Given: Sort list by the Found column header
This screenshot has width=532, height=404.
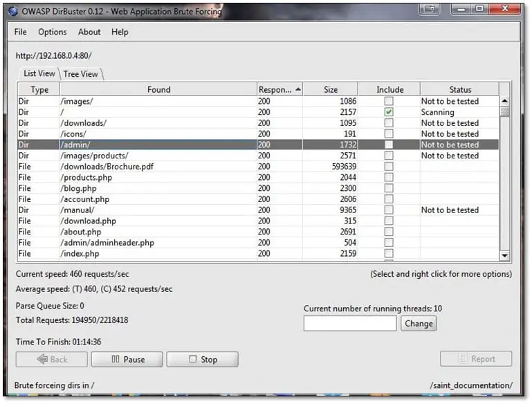Looking at the screenshot, I should pyautogui.click(x=158, y=89).
